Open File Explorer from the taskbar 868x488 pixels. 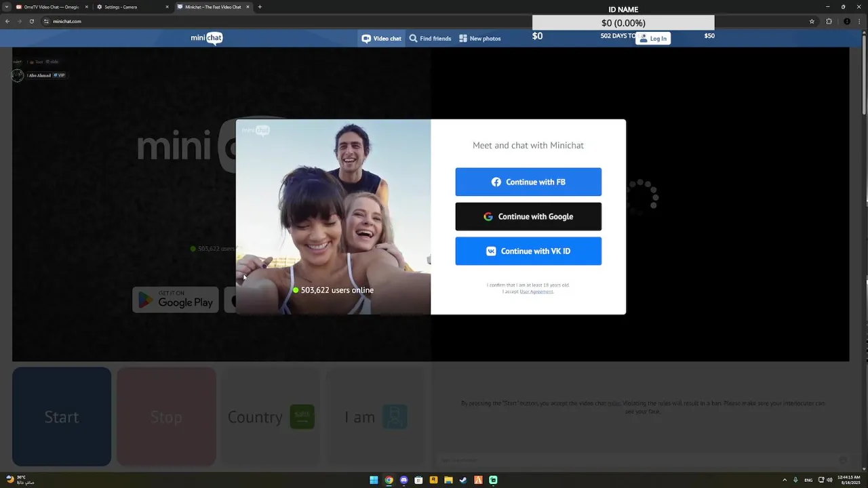coord(448,480)
